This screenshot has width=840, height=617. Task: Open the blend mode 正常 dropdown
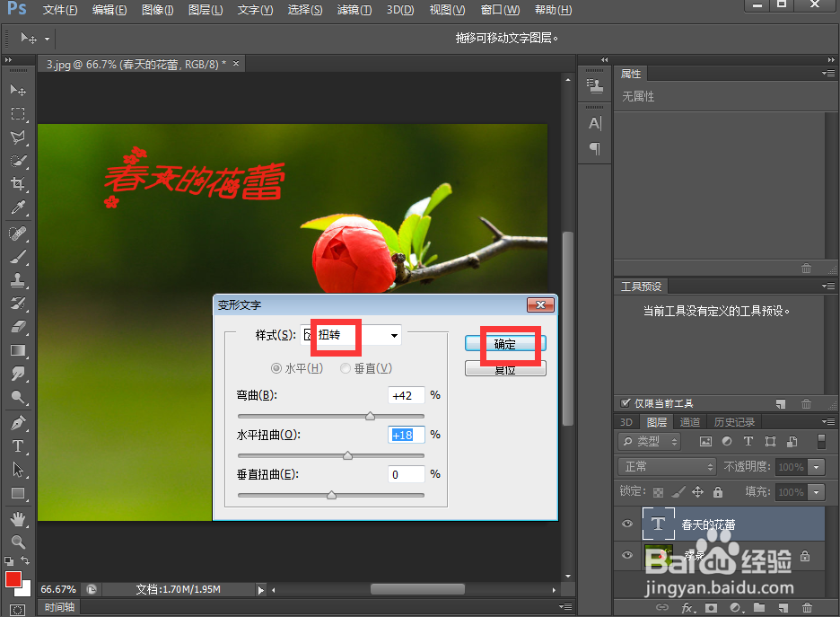667,466
